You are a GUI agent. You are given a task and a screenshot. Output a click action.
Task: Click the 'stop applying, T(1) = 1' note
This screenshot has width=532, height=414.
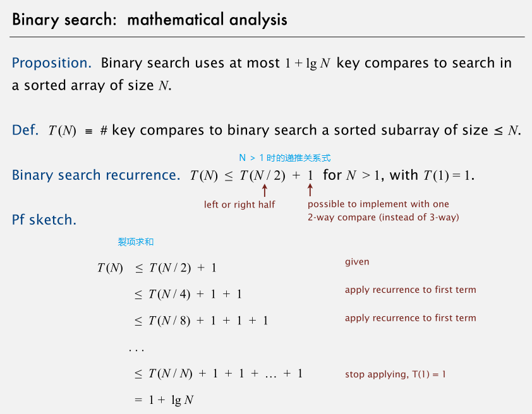396,374
